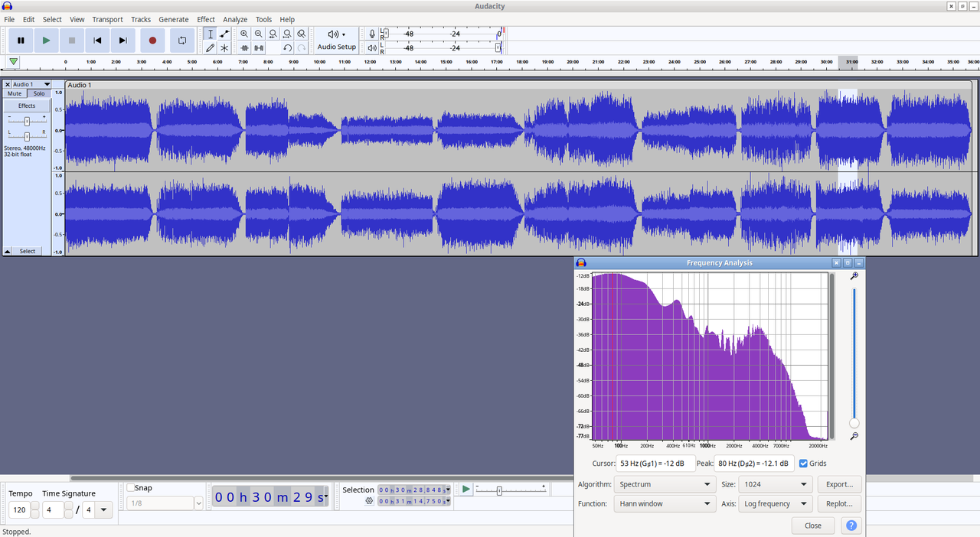Viewport: 980px width, 537px height.
Task: Click the Stop button
Action: 72,41
